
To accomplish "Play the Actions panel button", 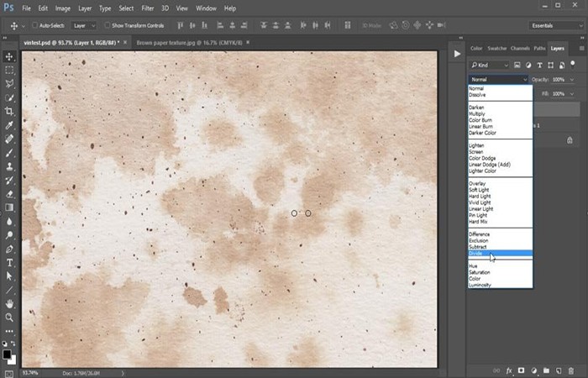I will [x=457, y=54].
